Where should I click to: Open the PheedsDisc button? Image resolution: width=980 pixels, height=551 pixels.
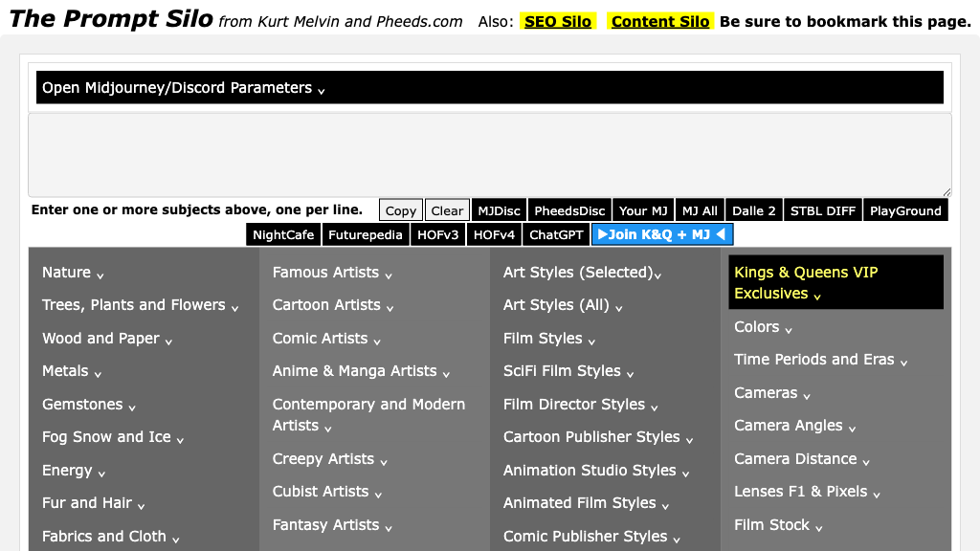[x=569, y=210]
